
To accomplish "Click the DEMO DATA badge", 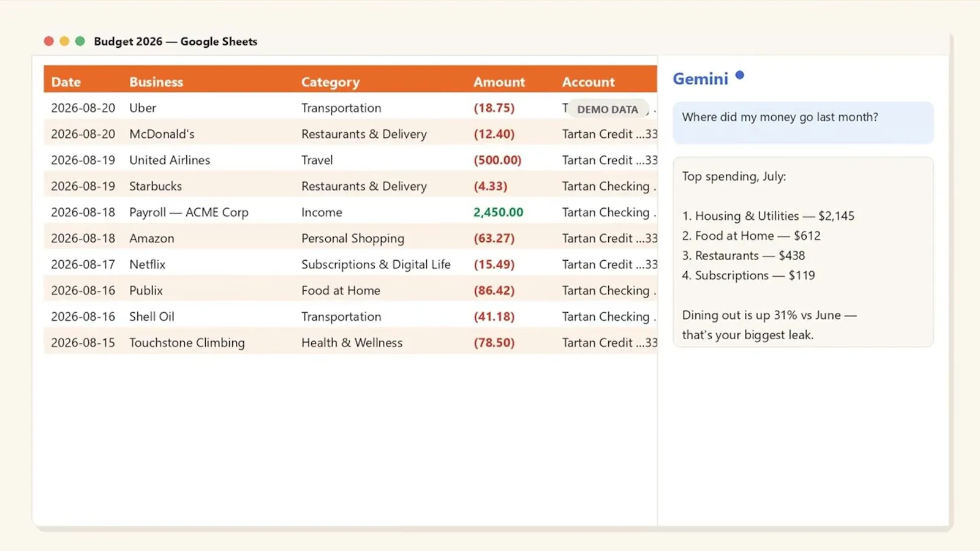I will 608,110.
